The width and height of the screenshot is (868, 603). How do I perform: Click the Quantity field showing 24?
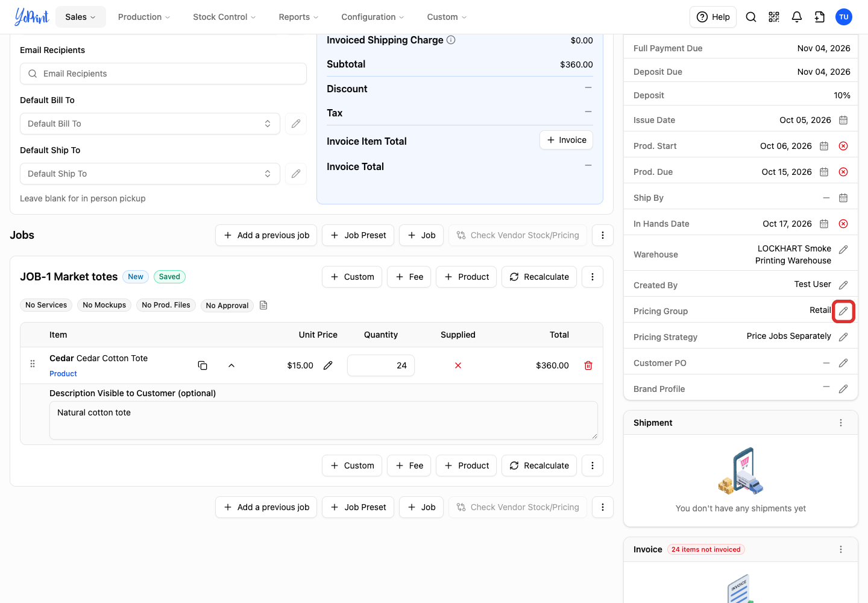point(381,365)
